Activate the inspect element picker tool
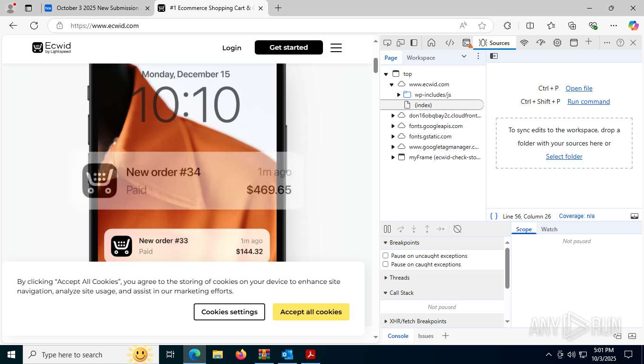Screen dimensions: 644x364 point(387,43)
